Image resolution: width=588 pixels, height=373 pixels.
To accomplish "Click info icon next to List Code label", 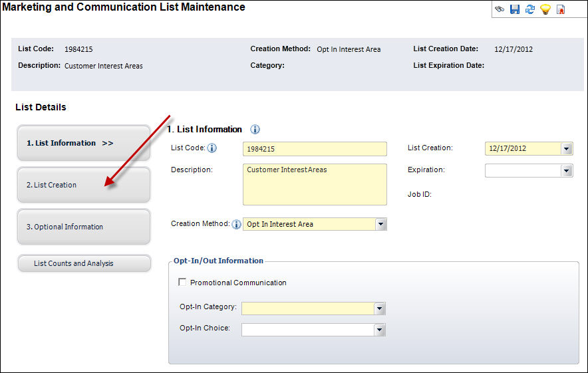I will [x=212, y=148].
